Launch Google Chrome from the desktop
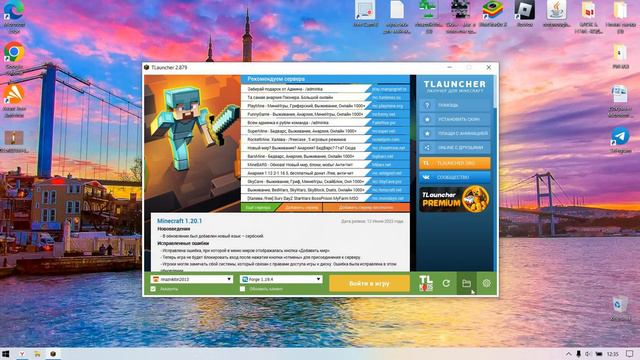Viewport: 640px width, 360px height. 14,58
